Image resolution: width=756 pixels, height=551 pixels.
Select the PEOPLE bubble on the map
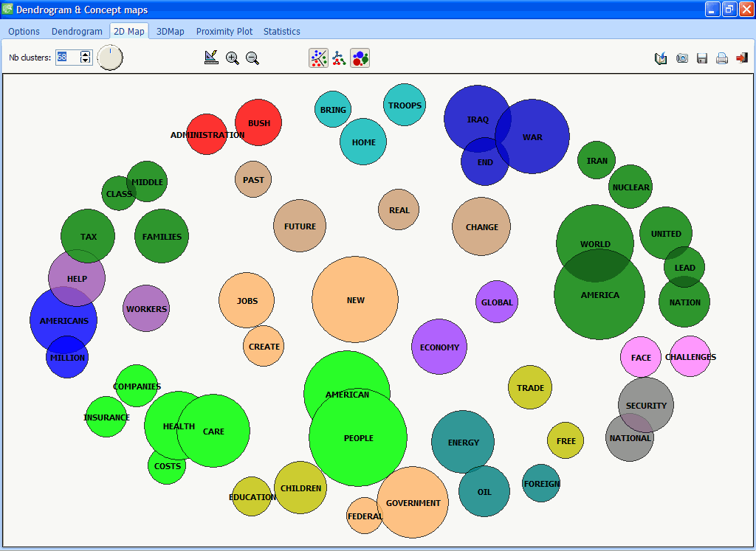358,438
